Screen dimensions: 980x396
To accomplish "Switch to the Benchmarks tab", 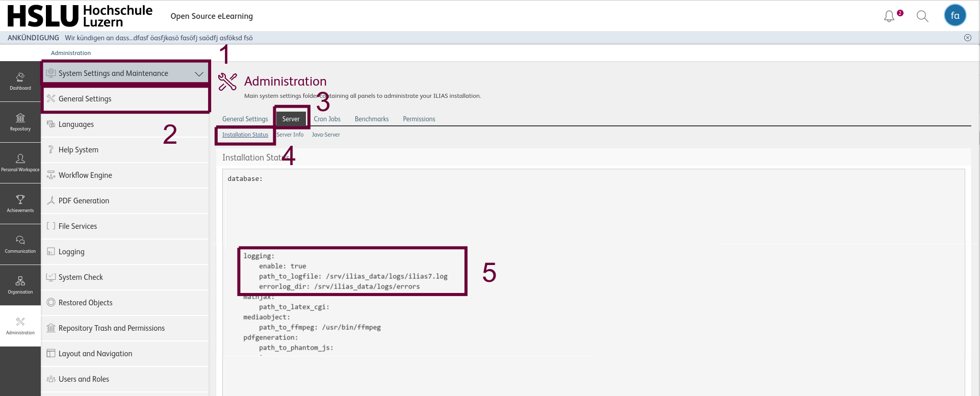I will [x=372, y=119].
